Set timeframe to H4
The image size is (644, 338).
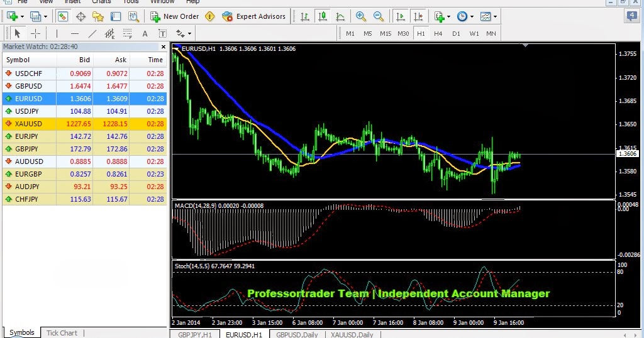coord(438,34)
